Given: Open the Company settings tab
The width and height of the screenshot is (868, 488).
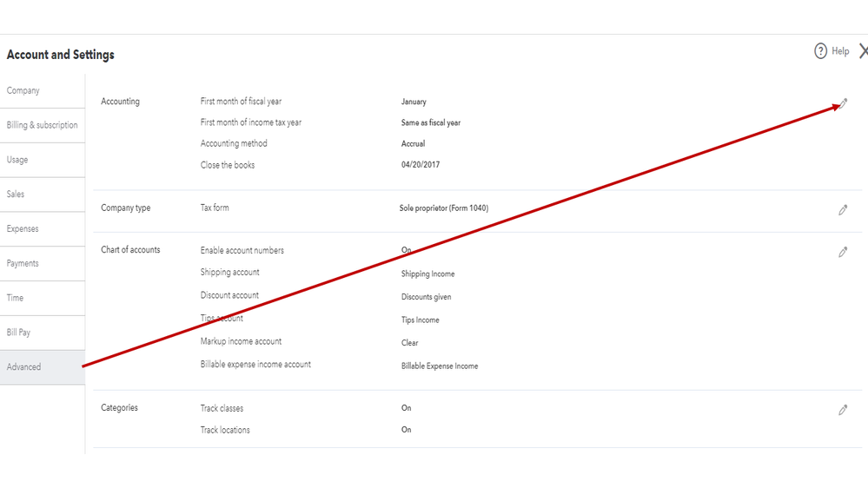Looking at the screenshot, I should [23, 90].
